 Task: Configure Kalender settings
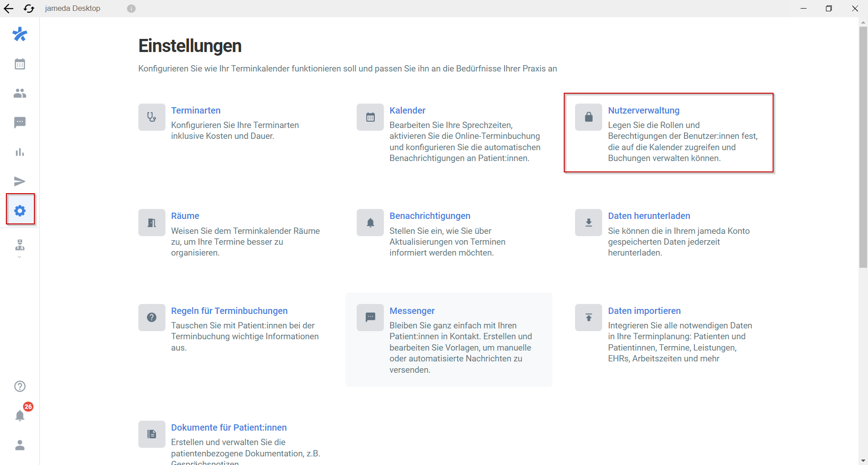click(x=407, y=110)
